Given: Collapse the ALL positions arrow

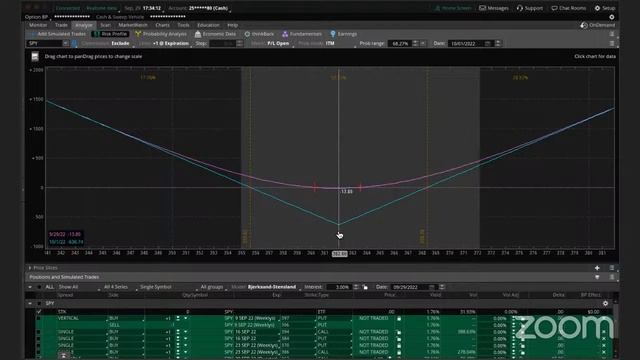Looking at the screenshot, I should [30, 287].
